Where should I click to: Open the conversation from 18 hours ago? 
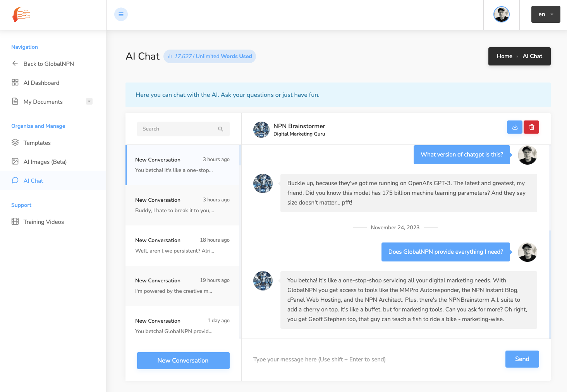(182, 246)
